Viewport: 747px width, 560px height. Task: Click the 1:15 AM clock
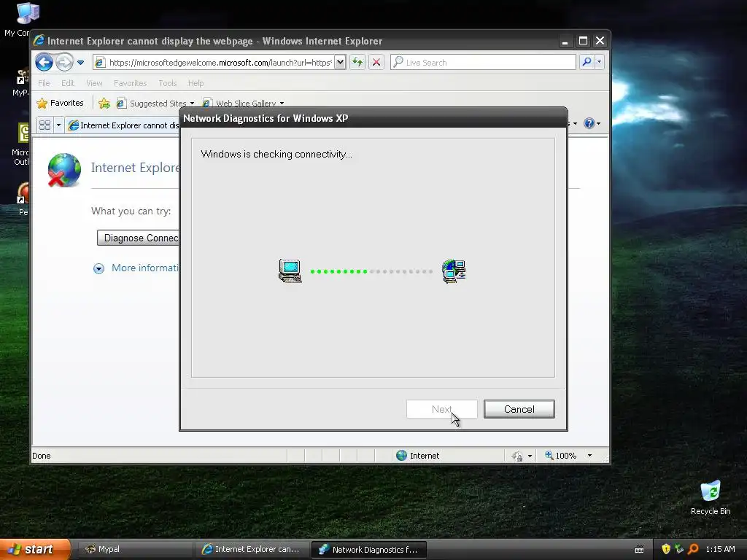720,549
